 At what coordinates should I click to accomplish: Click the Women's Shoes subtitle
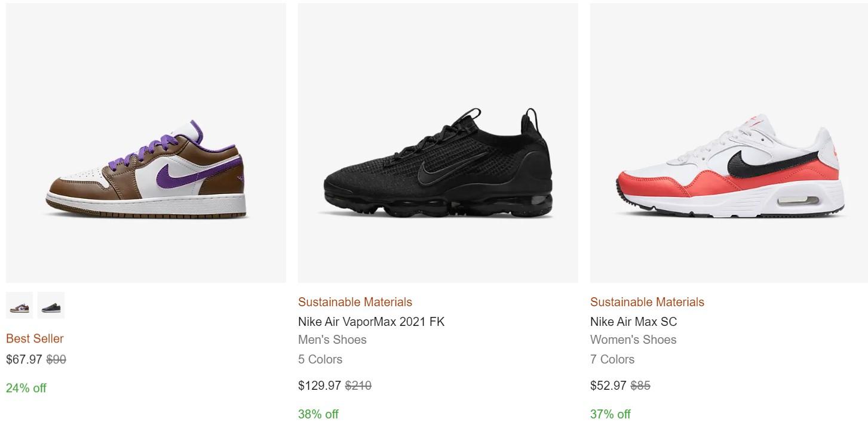[633, 340]
